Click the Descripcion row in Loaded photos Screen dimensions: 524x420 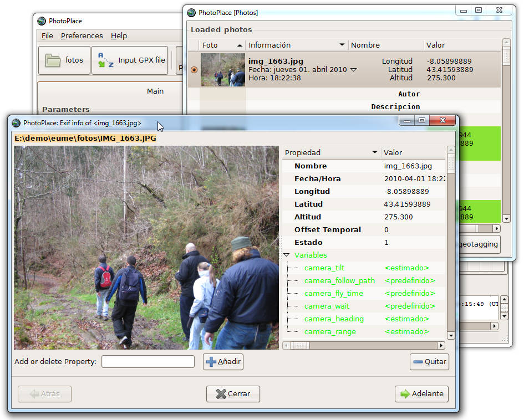click(344, 107)
